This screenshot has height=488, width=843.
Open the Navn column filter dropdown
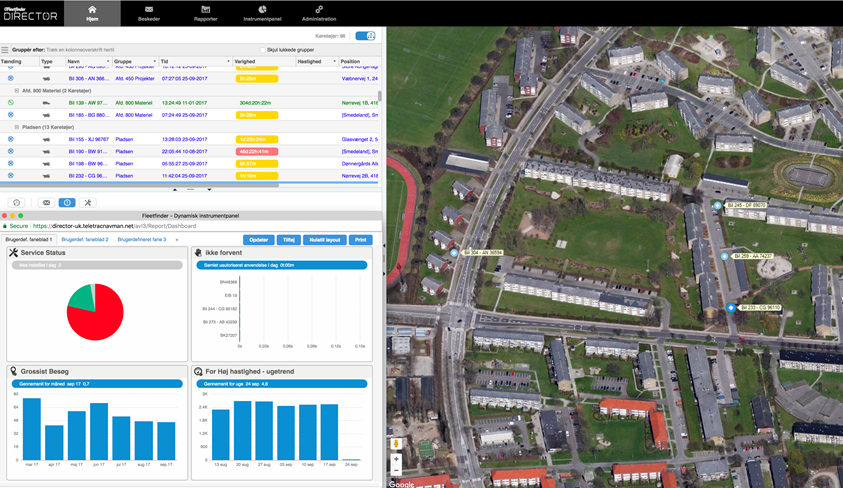(108, 61)
